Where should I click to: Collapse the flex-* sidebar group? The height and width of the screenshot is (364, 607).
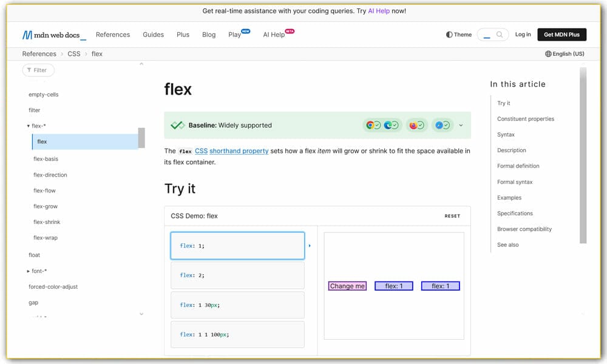[x=29, y=126]
